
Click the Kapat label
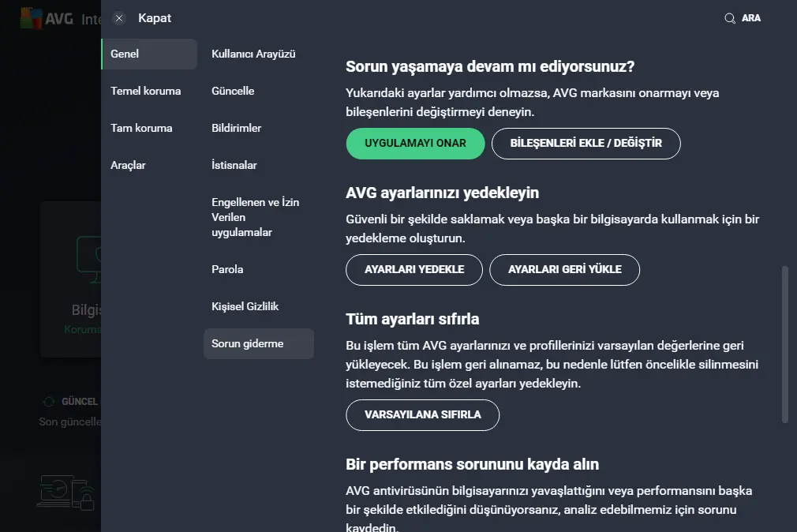[155, 18]
